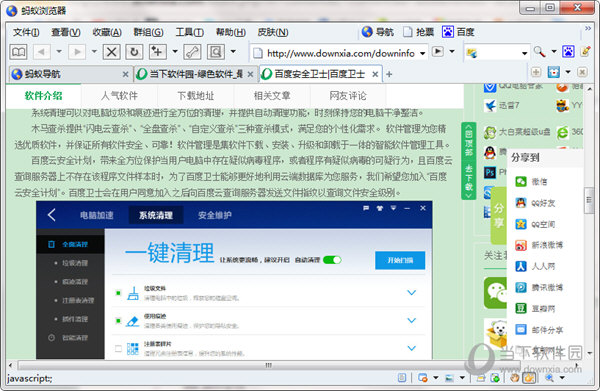Close the 当下软件园 tab
Image resolution: width=600 pixels, height=391 pixels.
coord(250,74)
